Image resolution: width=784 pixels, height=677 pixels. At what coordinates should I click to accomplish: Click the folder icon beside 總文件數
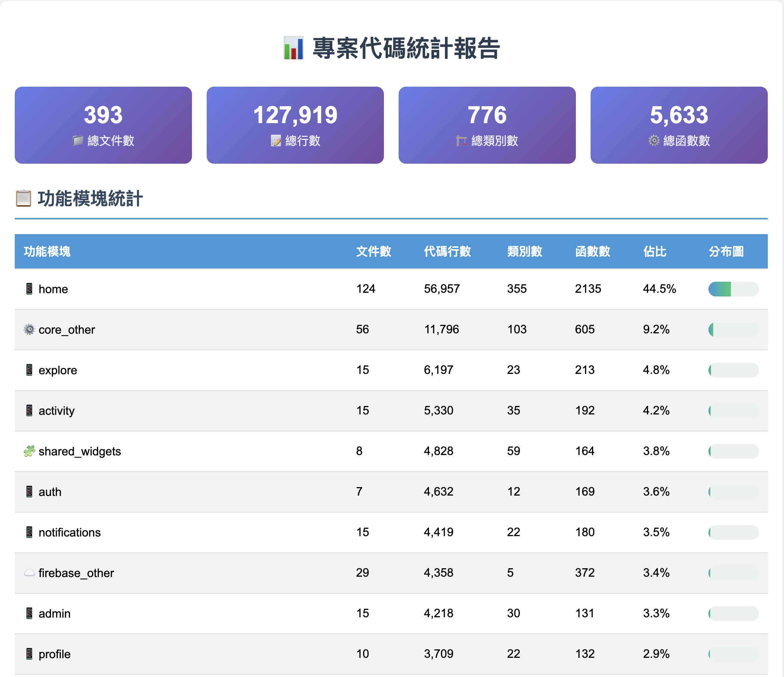pos(78,140)
